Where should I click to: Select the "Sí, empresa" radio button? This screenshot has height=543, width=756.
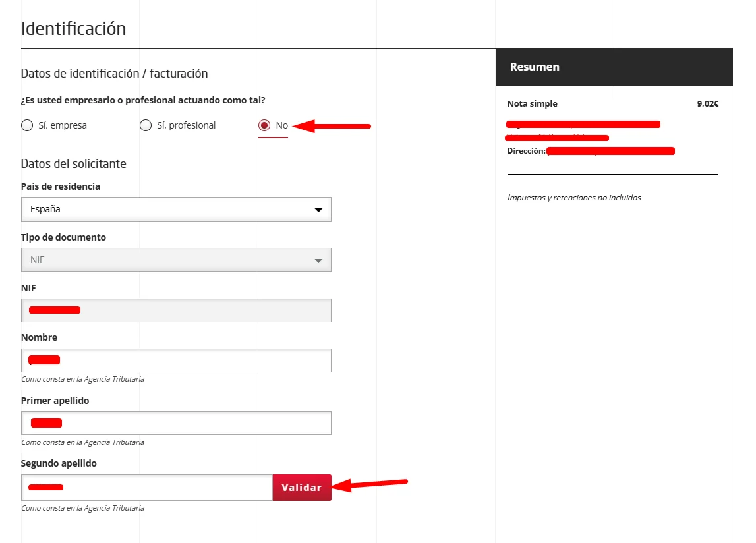(x=27, y=125)
